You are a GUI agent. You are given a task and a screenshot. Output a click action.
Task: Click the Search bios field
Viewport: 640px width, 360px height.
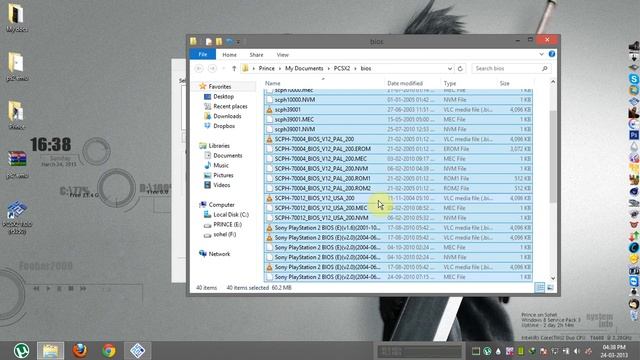[511, 69]
